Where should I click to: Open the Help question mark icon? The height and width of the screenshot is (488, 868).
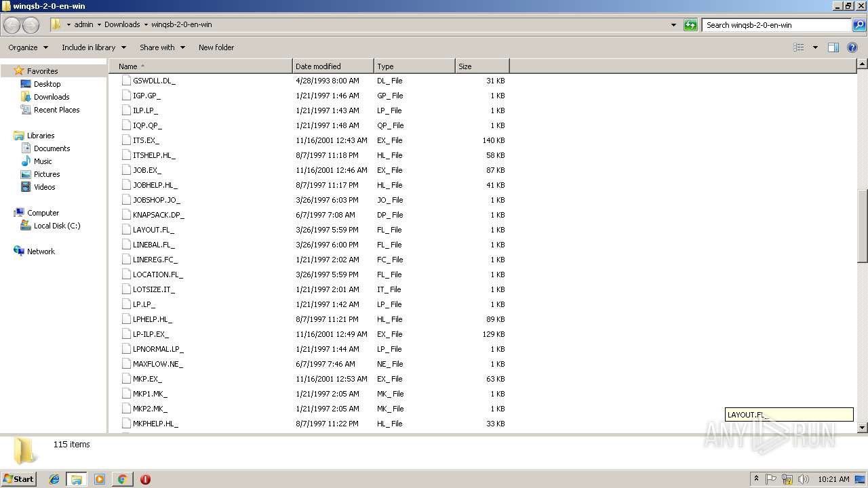click(852, 47)
